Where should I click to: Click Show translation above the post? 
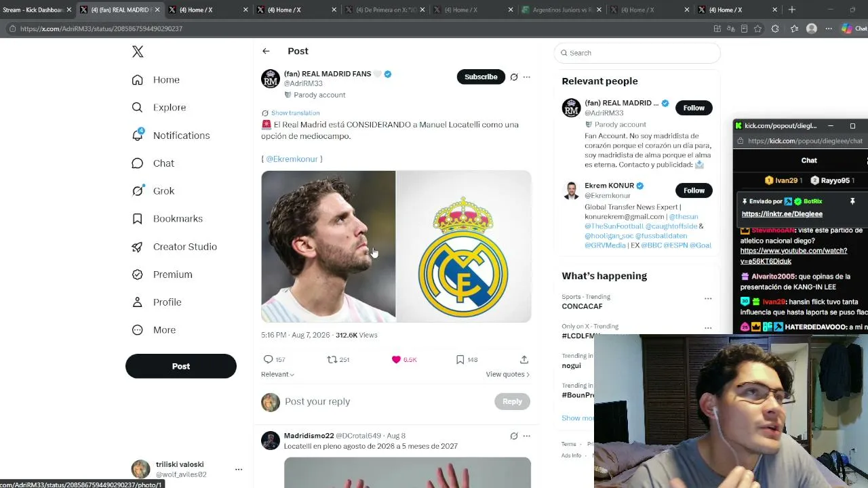295,113
